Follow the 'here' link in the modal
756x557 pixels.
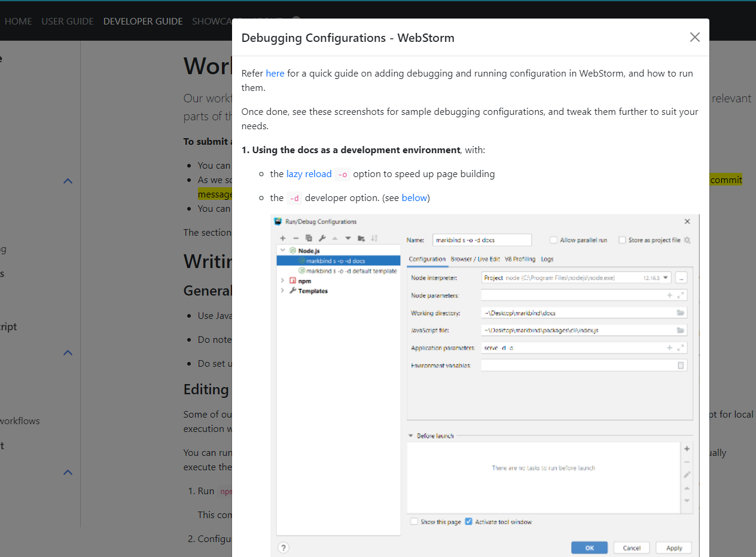coord(275,73)
